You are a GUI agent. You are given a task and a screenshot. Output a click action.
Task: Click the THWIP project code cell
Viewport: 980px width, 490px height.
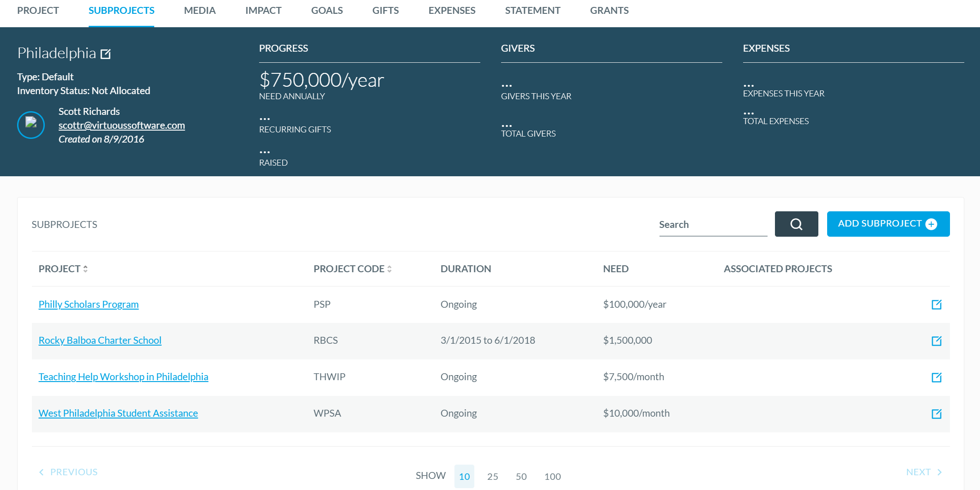[x=329, y=377]
